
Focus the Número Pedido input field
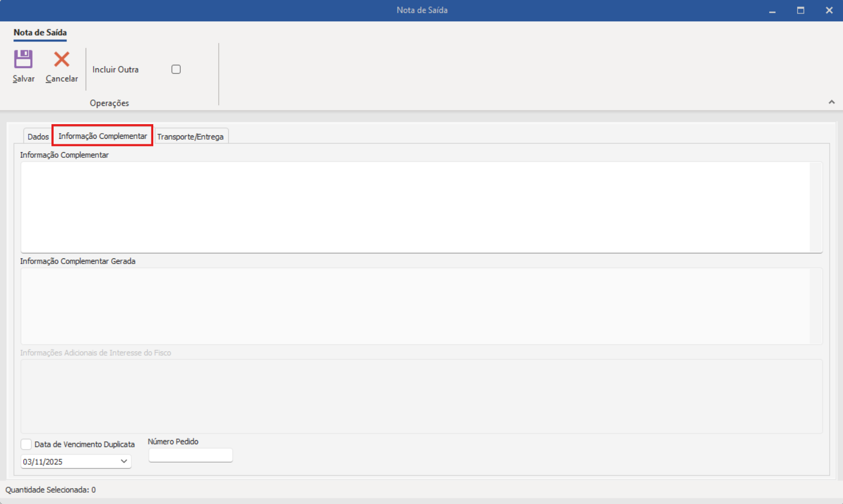(190, 455)
